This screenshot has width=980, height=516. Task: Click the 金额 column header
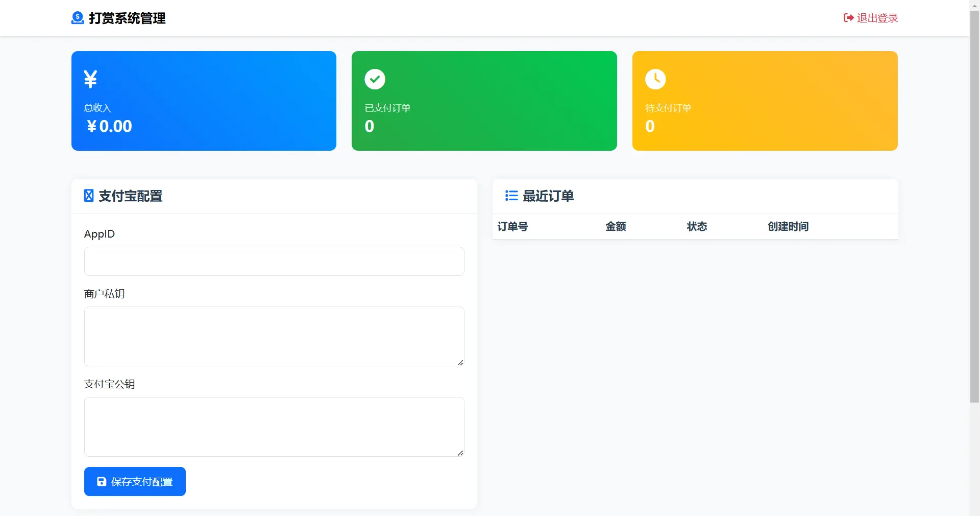pyautogui.click(x=616, y=227)
